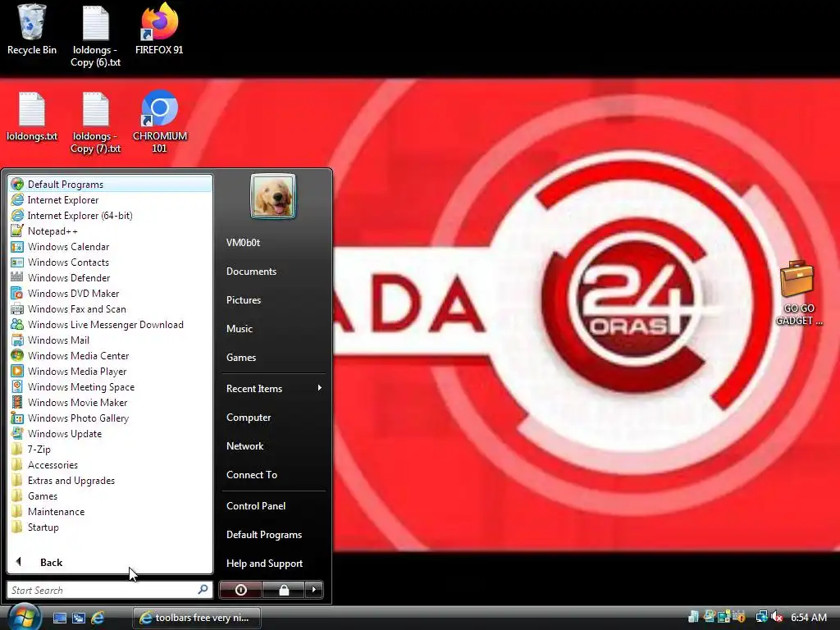Open Windows Mail
Image resolution: width=840 pixels, height=630 pixels.
[110, 340]
